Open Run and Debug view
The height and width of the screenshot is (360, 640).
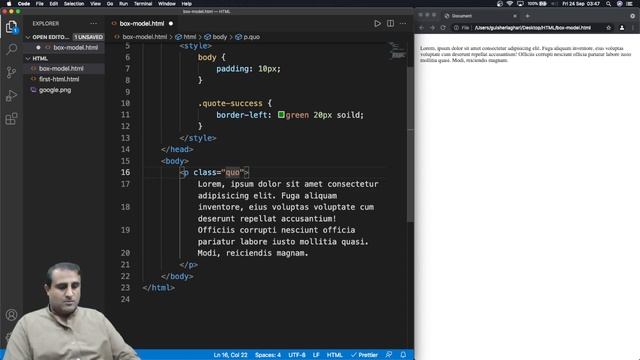pos(11,96)
